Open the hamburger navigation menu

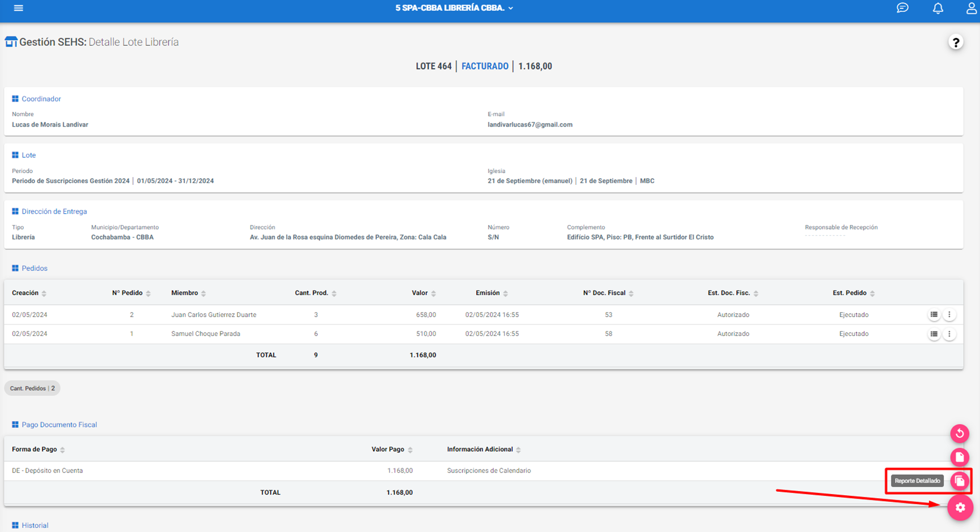(x=19, y=8)
